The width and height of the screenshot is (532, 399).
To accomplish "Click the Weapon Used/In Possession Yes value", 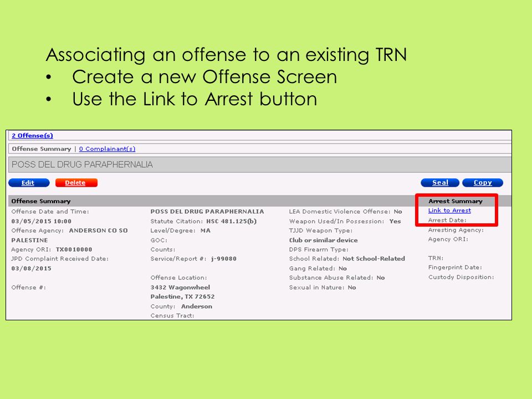I will (x=395, y=221).
